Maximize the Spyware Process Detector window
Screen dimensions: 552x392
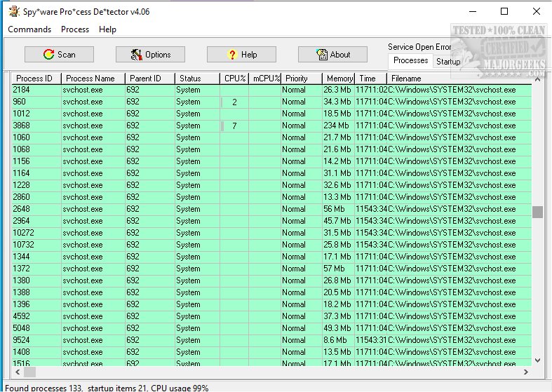click(x=504, y=12)
